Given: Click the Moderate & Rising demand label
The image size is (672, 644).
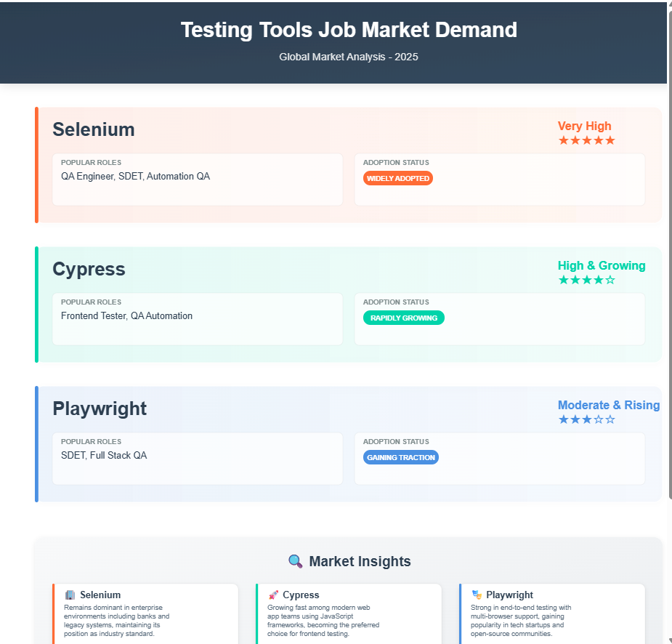Looking at the screenshot, I should click(x=609, y=405).
